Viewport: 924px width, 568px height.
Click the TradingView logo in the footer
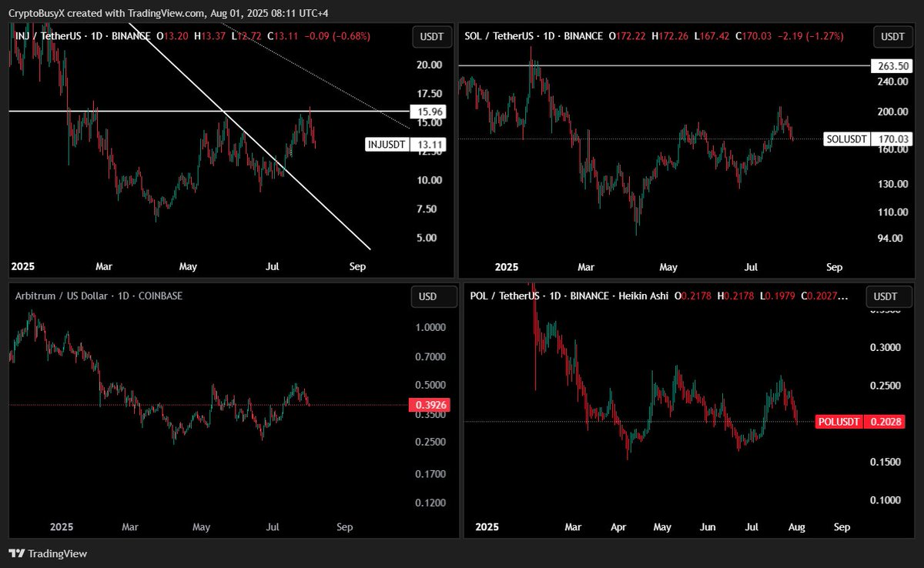pyautogui.click(x=48, y=553)
